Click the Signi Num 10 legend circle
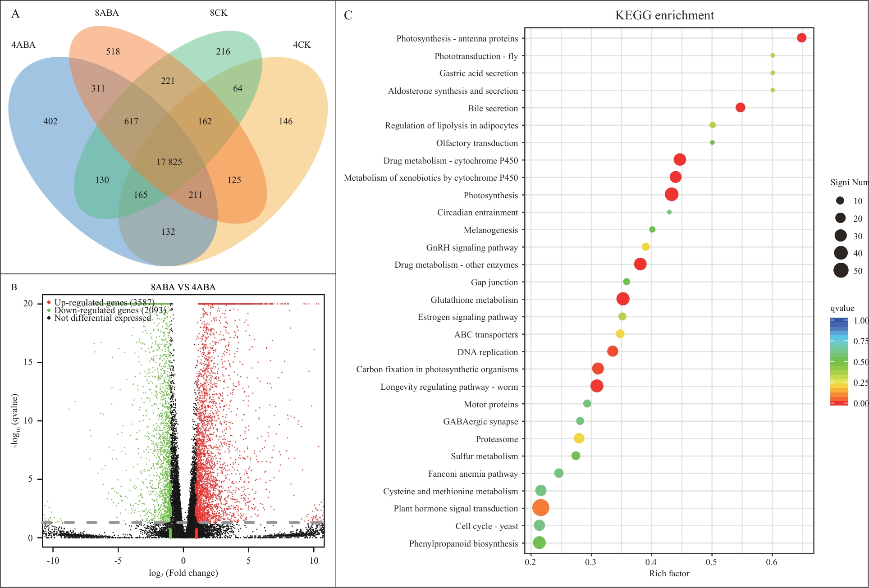The image size is (869, 588). click(x=840, y=201)
